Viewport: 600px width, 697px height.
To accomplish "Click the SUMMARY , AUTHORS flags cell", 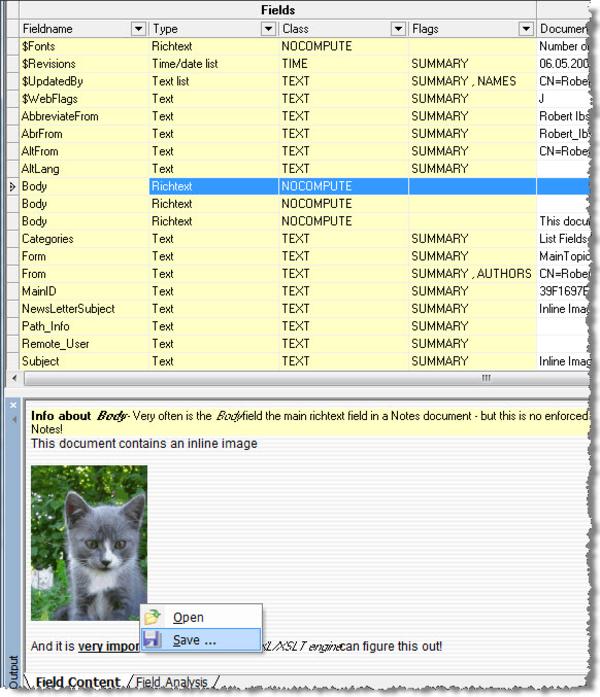I will pyautogui.click(x=472, y=274).
